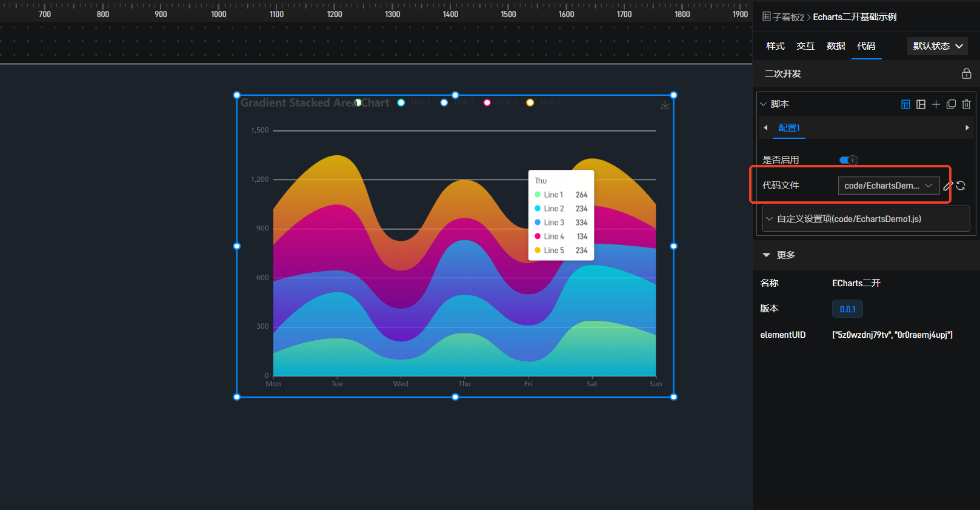Delete the script config with trash icon
The width and height of the screenshot is (980, 510).
(966, 104)
